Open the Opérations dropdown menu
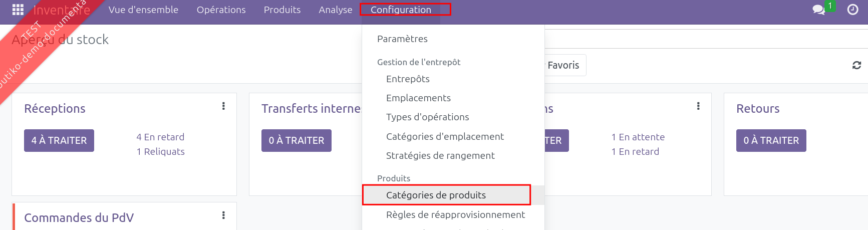The width and height of the screenshot is (868, 230). 221,10
